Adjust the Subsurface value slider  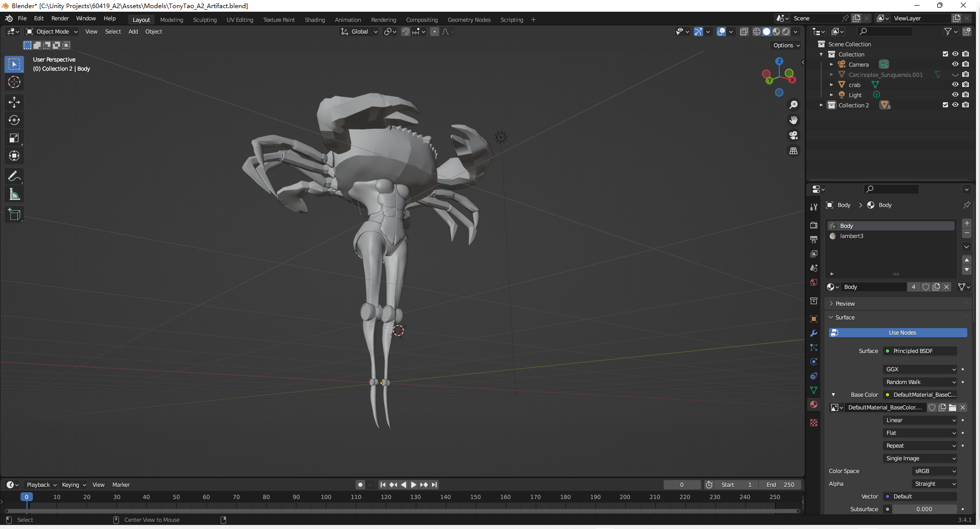click(x=924, y=509)
